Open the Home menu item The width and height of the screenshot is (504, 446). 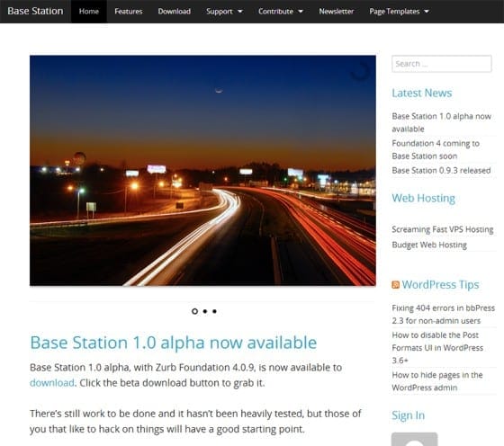click(x=89, y=11)
